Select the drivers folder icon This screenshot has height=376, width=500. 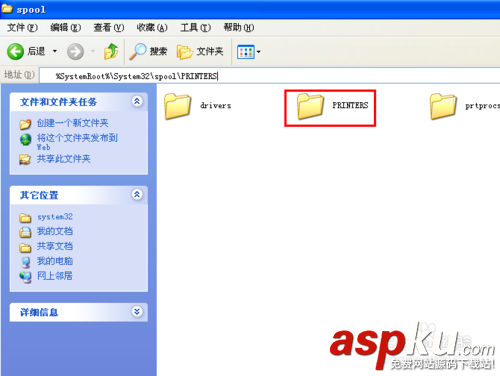(178, 106)
